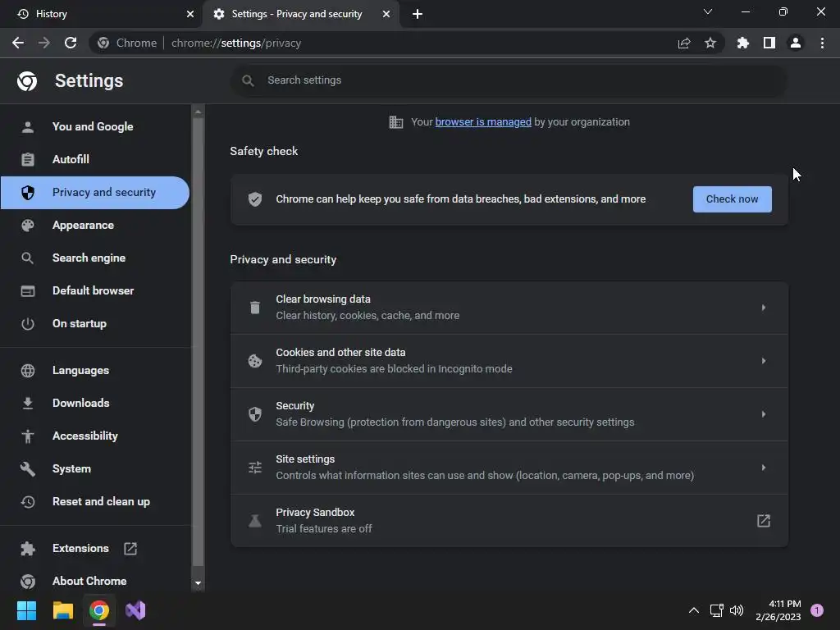Open Appearance settings

[x=95, y=225]
